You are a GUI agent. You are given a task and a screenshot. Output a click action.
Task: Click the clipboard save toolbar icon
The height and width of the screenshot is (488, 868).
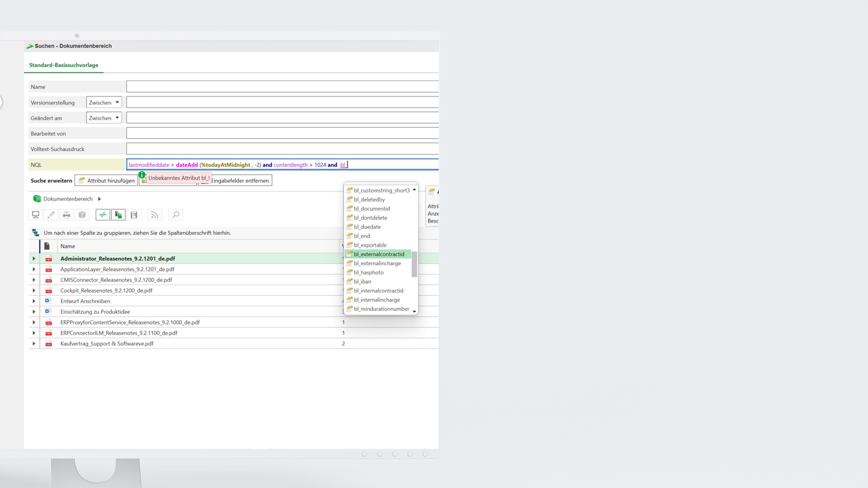point(134,215)
